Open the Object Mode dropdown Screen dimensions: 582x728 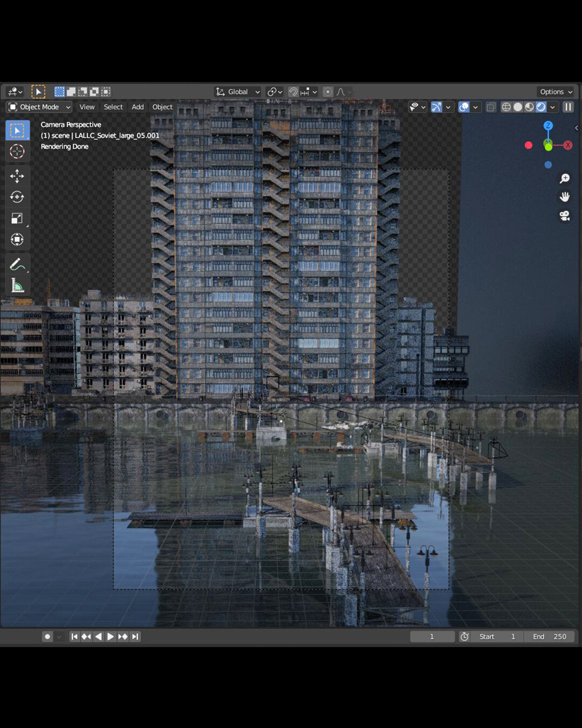(x=40, y=107)
